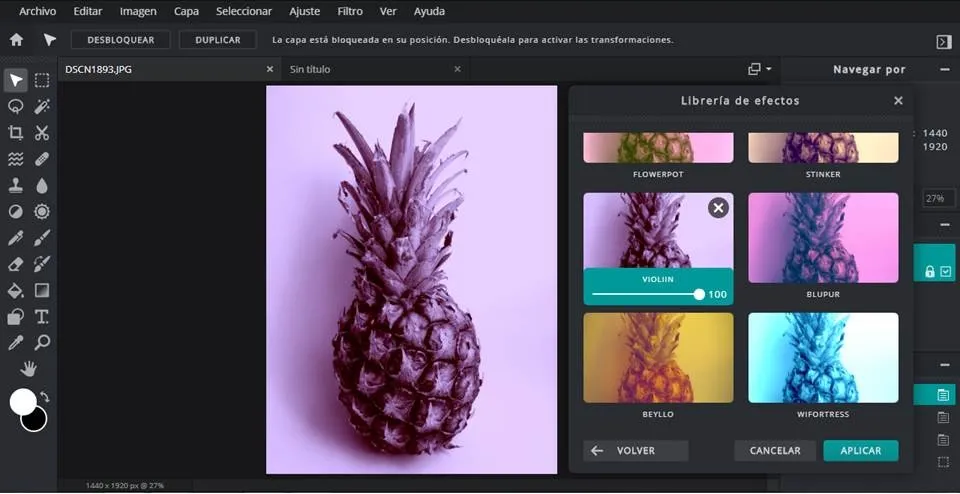Image resolution: width=960 pixels, height=494 pixels.
Task: Pick the Magic Wand tool
Action: pyautogui.click(x=42, y=106)
